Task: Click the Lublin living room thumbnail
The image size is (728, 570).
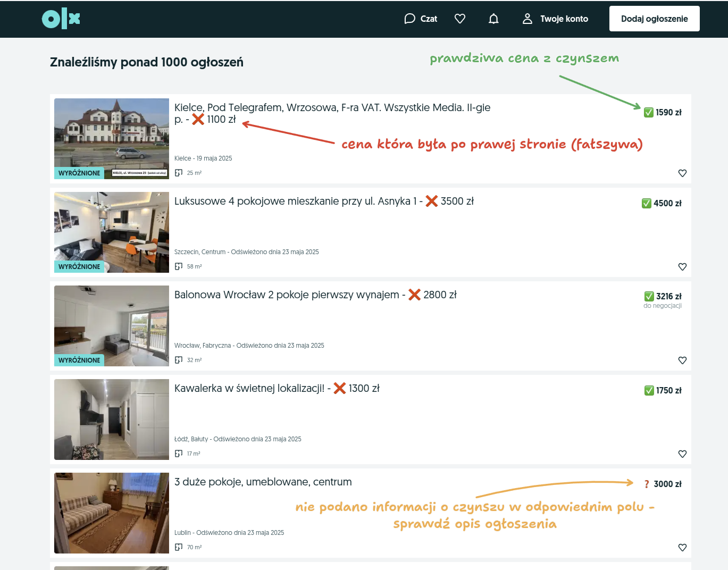Action: 112,513
